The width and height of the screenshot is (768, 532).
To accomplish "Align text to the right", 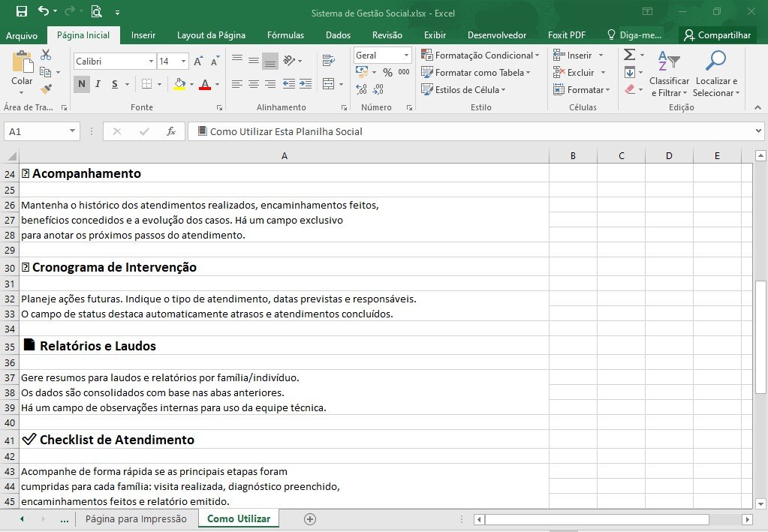I will 270,84.
